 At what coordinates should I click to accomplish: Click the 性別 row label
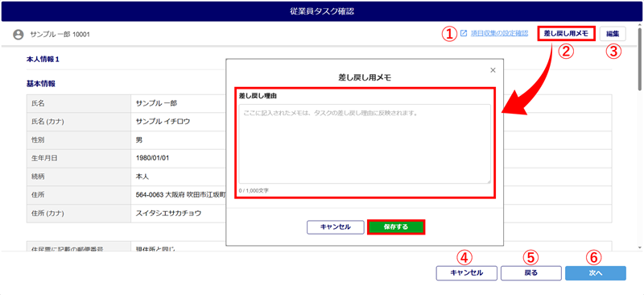78,140
